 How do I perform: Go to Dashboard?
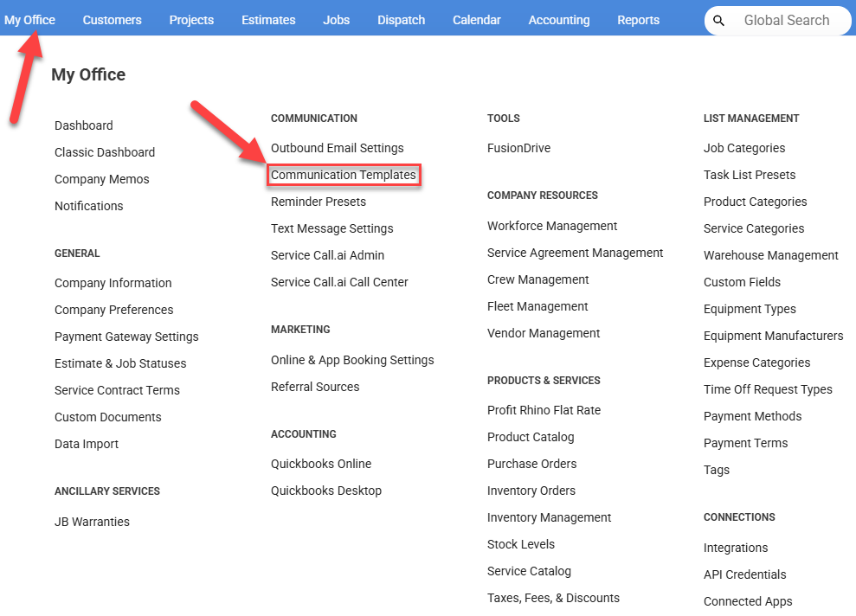point(84,125)
